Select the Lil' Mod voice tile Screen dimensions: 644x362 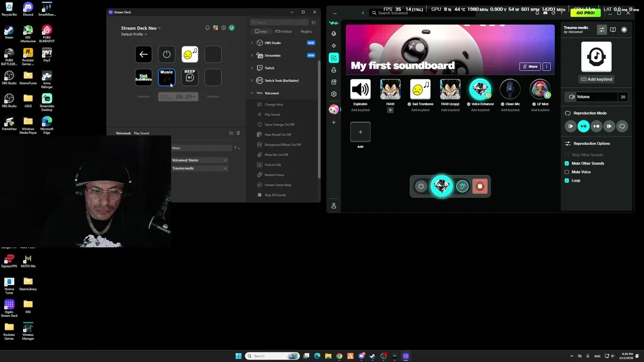pyautogui.click(x=540, y=89)
